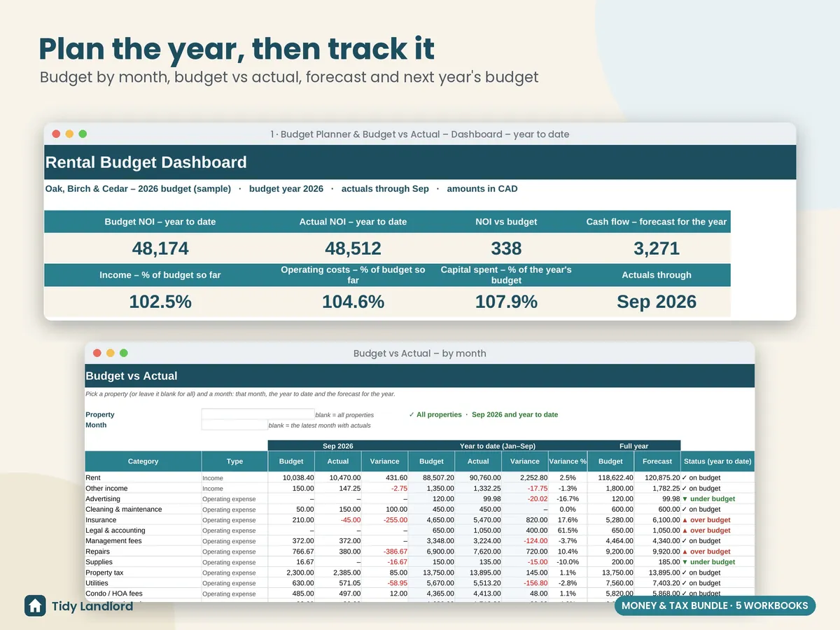This screenshot has height=630, width=840.
Task: Click Utilities' Sep variance -58.95
Action: pyautogui.click(x=384, y=583)
